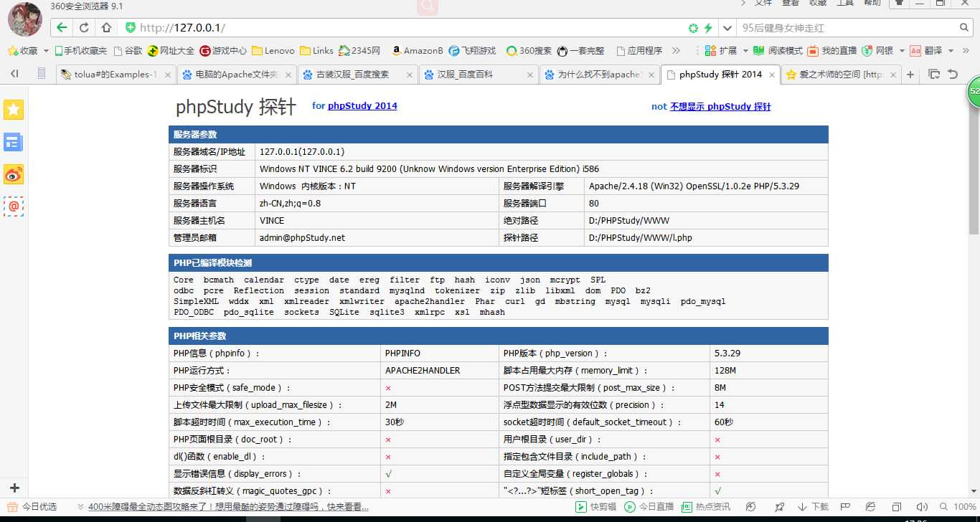Open 热点资讯 hot news

706,507
